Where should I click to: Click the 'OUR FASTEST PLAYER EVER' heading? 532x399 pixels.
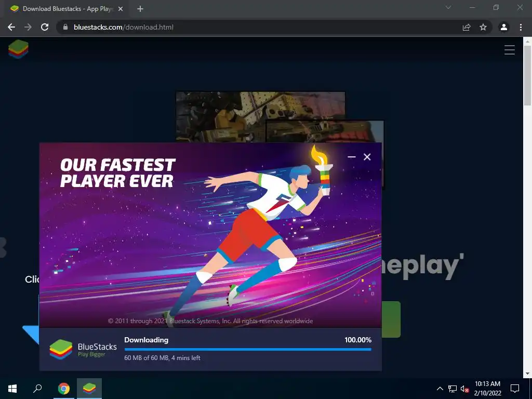pyautogui.click(x=117, y=173)
